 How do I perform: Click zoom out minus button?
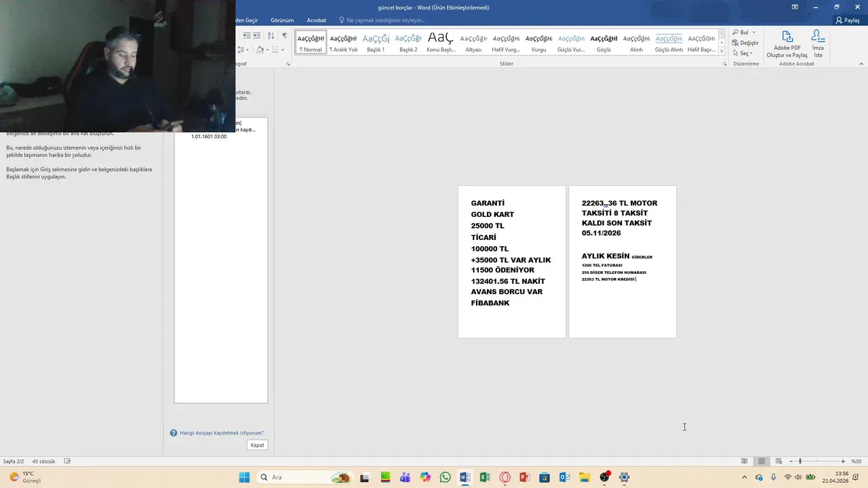click(791, 461)
